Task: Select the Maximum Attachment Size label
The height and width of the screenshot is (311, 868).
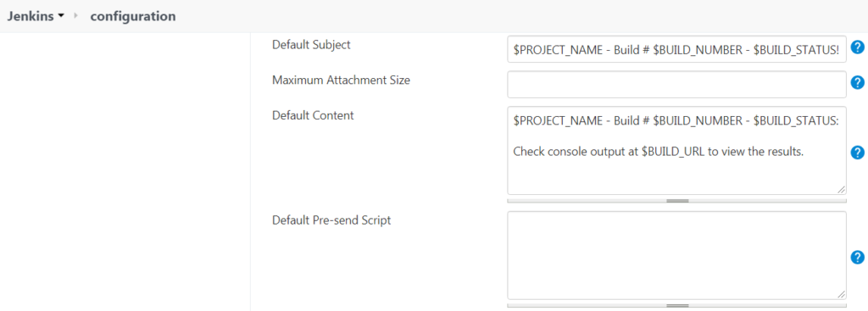Action: (341, 80)
